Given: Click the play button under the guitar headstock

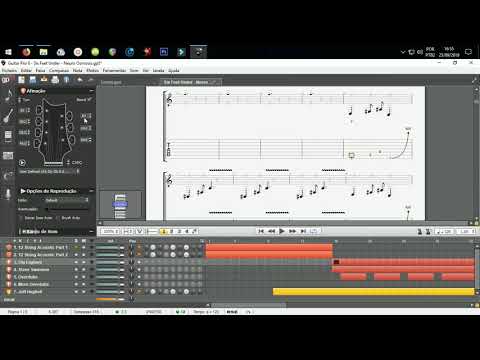Looking at the screenshot, I should pos(22,163).
